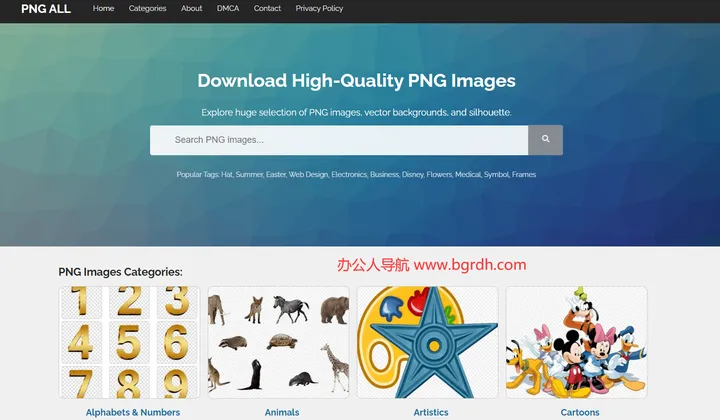720x420 pixels.
Task: Open the Cartoons category text link
Action: click(580, 412)
